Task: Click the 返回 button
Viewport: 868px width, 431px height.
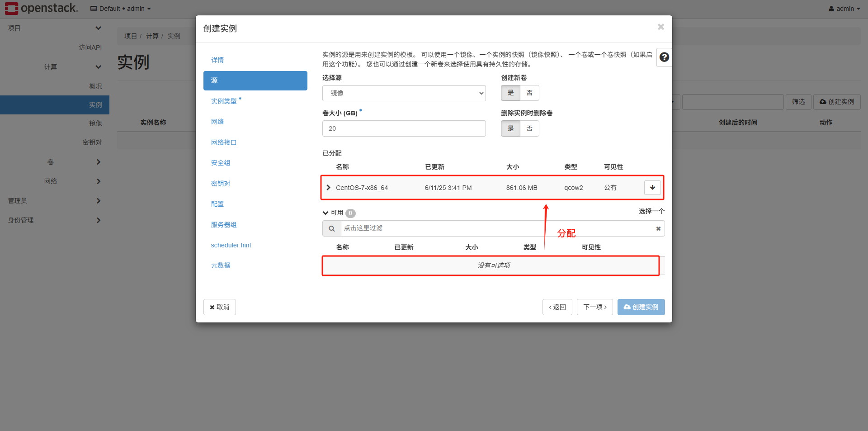Action: click(557, 307)
